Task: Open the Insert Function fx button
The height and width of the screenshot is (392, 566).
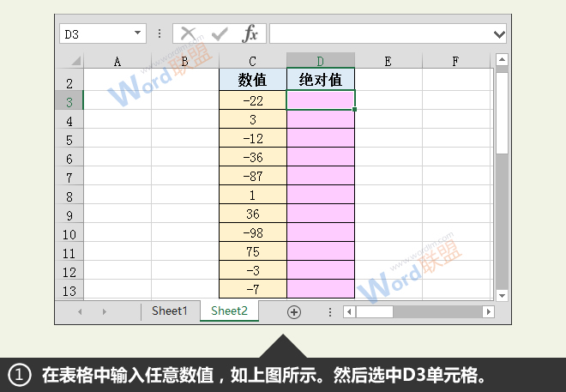Action: [250, 33]
